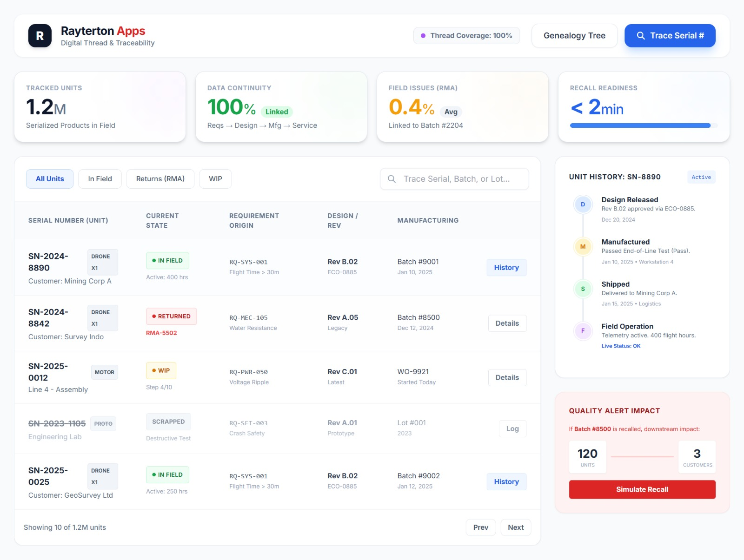The height and width of the screenshot is (560, 744).
Task: Click the Rayterton R logo icon
Action: click(x=40, y=36)
